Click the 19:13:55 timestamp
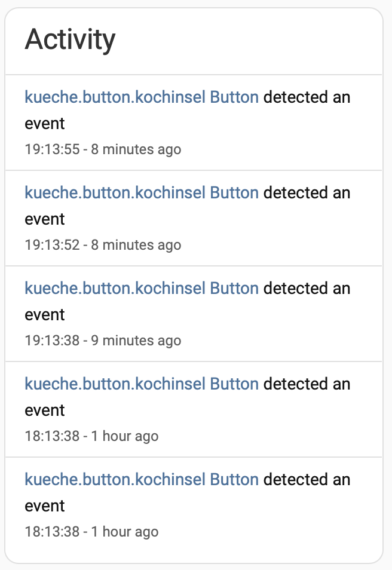The height and width of the screenshot is (570, 392). pyautogui.click(x=52, y=149)
